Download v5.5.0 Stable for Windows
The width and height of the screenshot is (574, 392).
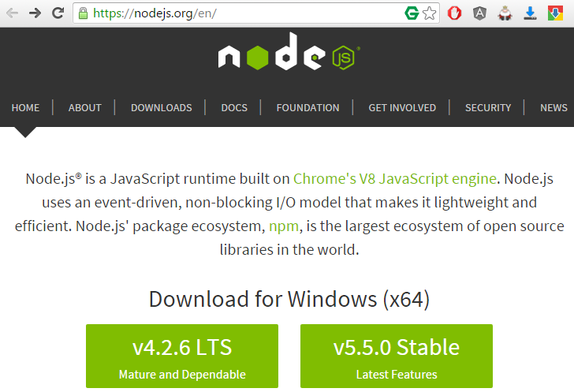click(397, 356)
